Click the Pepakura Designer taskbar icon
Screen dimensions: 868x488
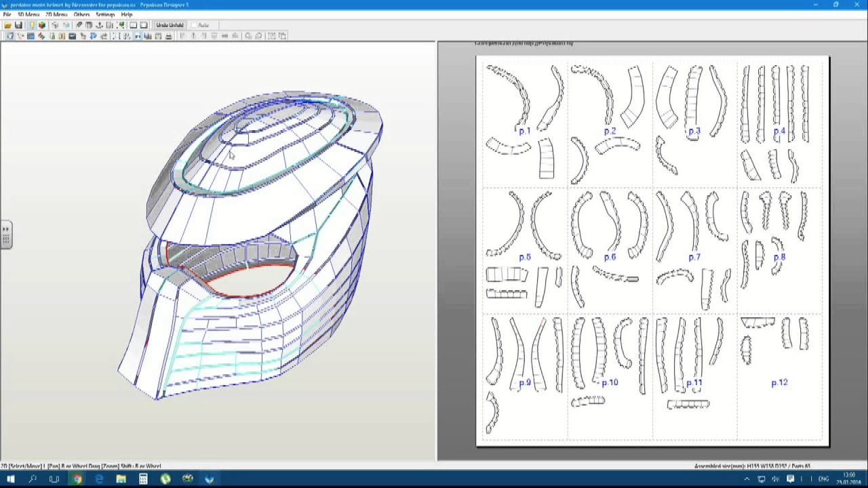click(x=210, y=479)
